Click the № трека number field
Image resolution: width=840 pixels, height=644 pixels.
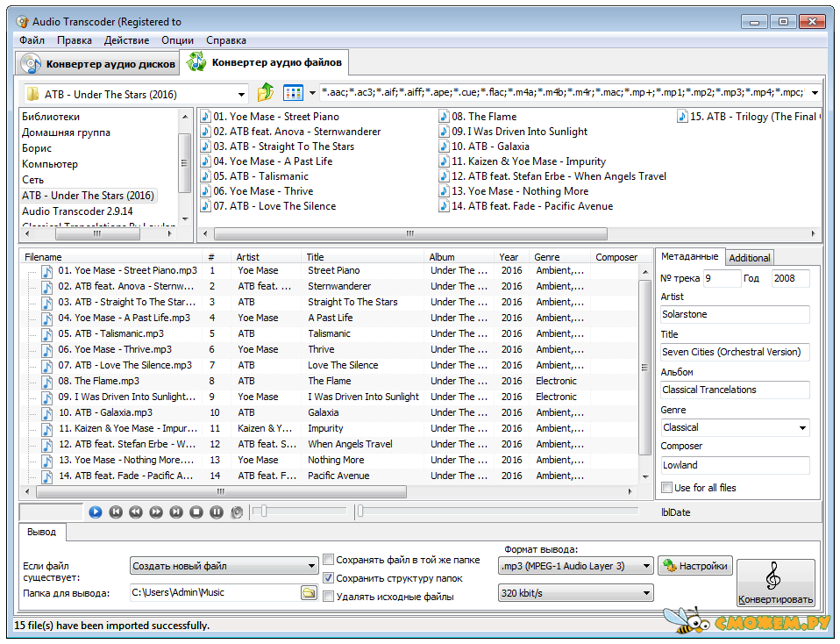tap(721, 278)
